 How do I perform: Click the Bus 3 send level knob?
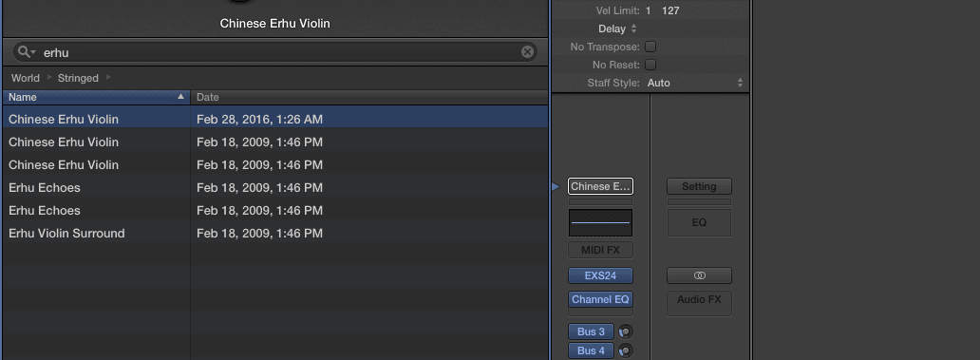(625, 332)
